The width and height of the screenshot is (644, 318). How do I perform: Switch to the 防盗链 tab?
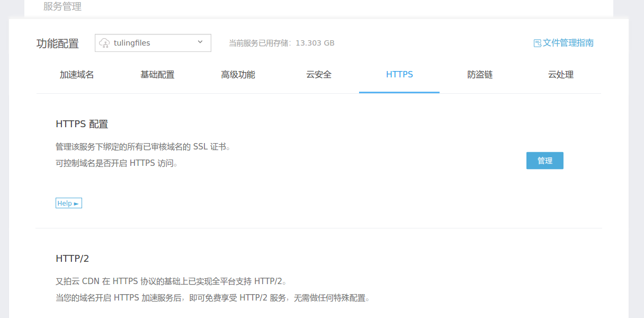point(480,75)
